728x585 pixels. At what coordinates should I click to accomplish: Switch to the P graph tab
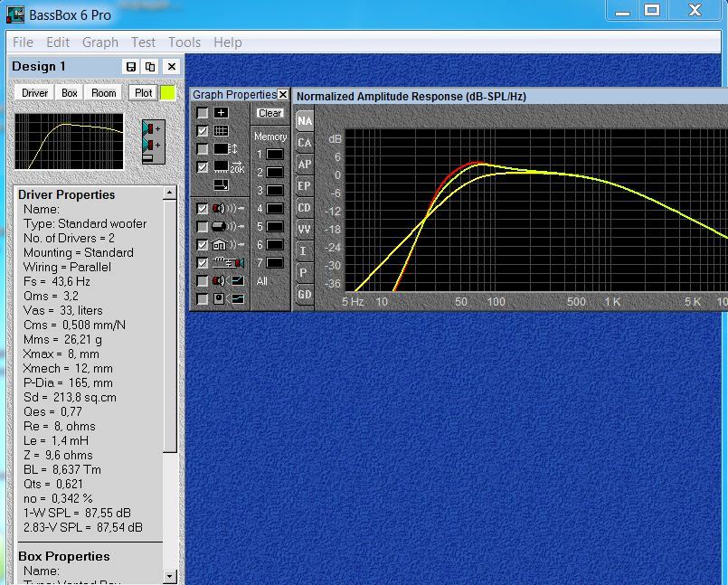305,272
